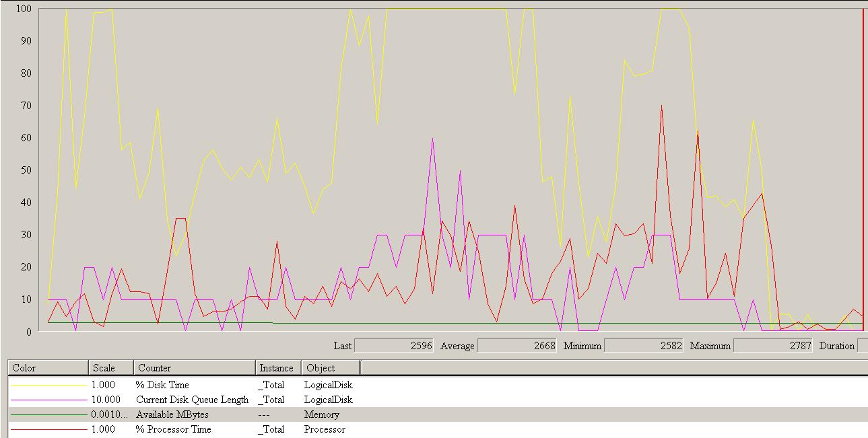This screenshot has width=868, height=438.
Task: Click the green color line for Available MBytes
Action: pos(48,415)
